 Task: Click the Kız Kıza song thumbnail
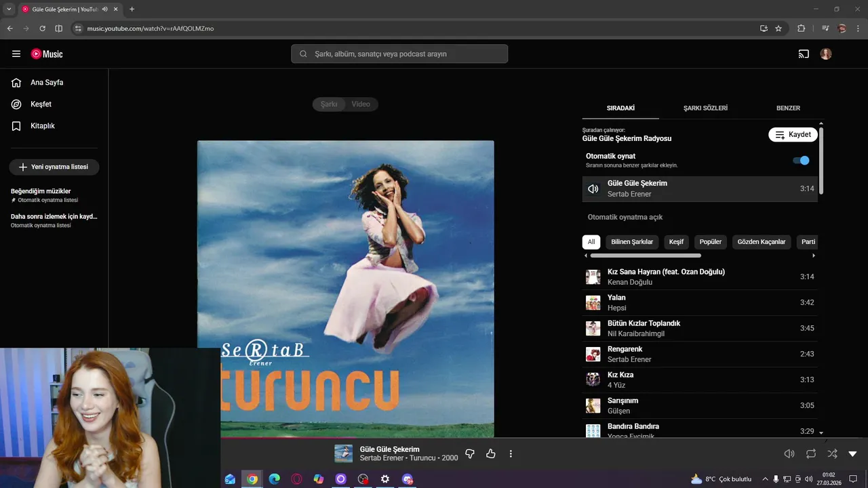pos(593,380)
